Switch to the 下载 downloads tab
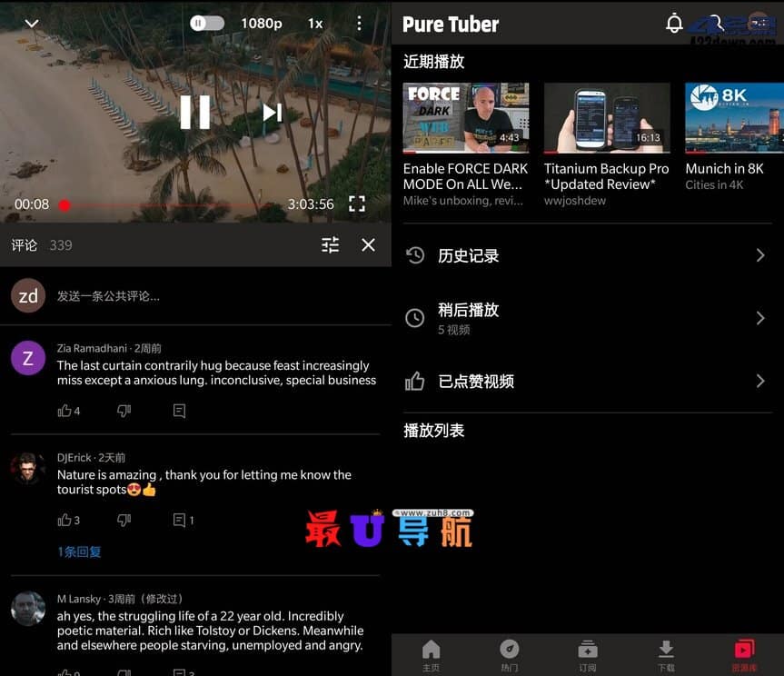The height and width of the screenshot is (676, 784). [666, 655]
